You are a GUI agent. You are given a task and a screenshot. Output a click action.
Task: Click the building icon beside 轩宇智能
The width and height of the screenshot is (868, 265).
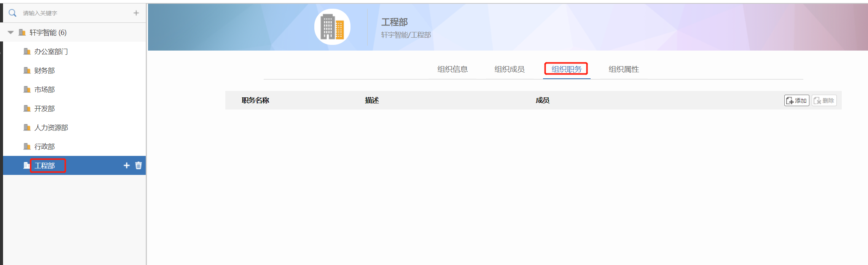[22, 32]
